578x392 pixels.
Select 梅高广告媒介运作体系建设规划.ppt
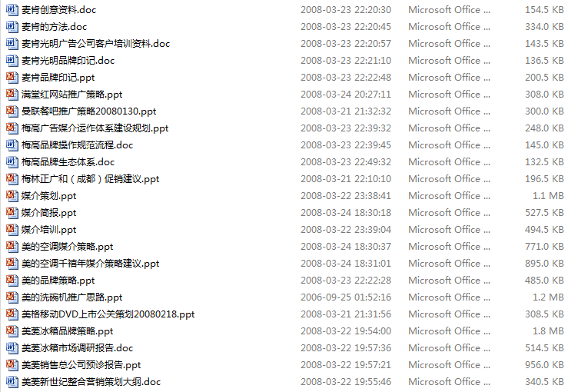95,128
